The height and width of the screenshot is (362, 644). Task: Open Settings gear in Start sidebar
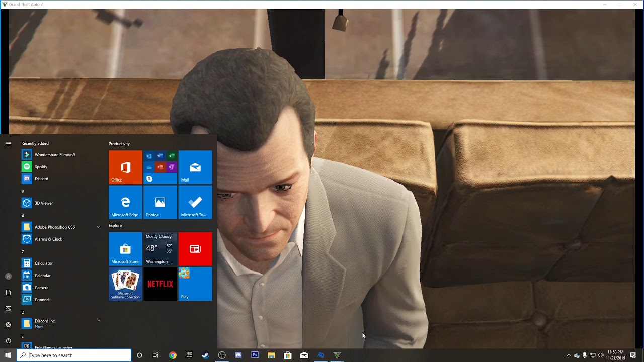8,324
